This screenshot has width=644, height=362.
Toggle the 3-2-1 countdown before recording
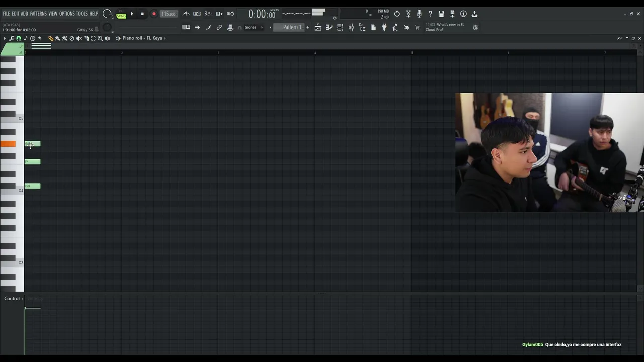pyautogui.click(x=208, y=14)
